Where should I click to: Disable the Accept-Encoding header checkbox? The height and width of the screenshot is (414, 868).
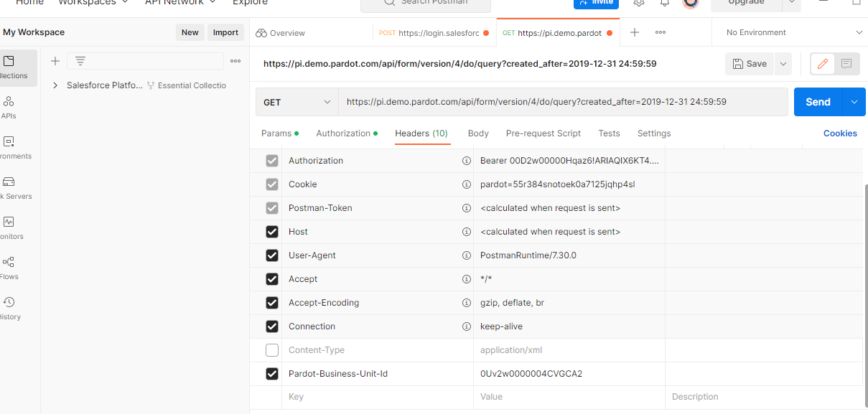click(272, 303)
